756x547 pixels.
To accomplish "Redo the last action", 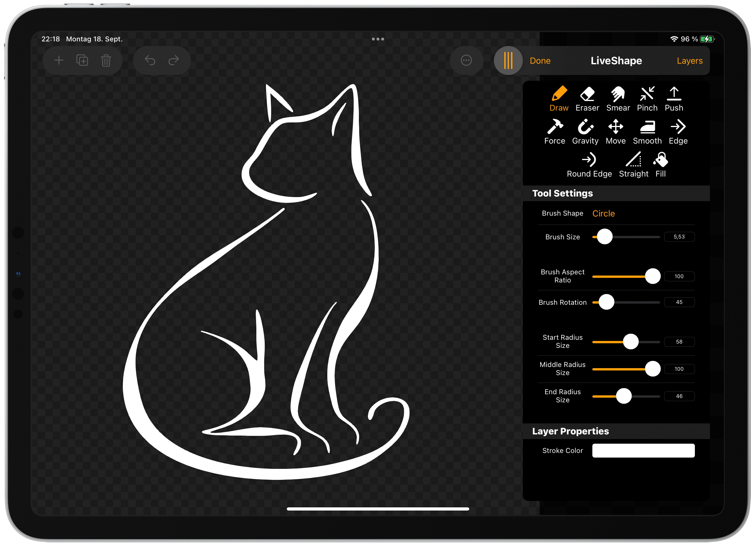I will [x=174, y=60].
